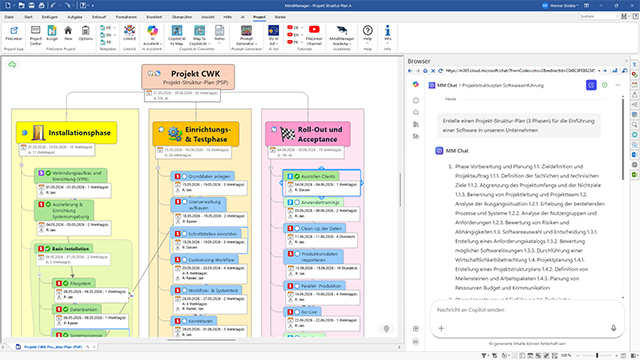640x360 pixels.
Task: Open browser URL history dropdown arrow
Action: pyautogui.click(x=599, y=71)
